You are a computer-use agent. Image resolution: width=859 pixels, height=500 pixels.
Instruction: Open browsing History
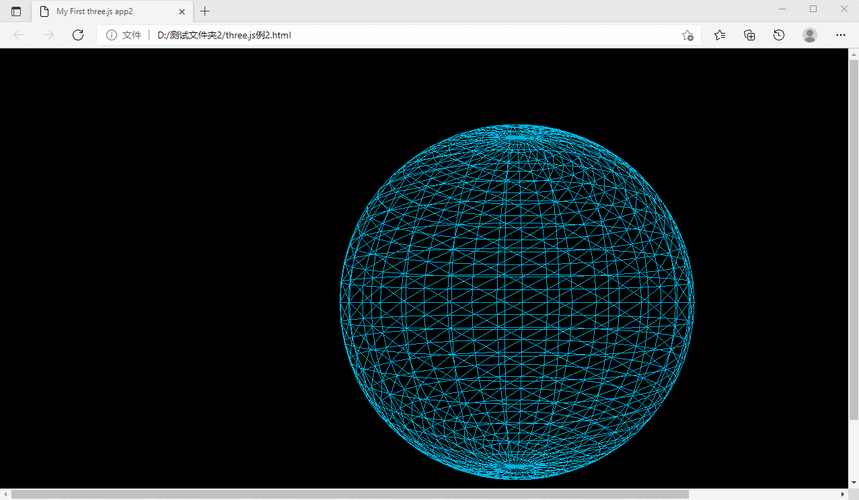pyautogui.click(x=778, y=35)
